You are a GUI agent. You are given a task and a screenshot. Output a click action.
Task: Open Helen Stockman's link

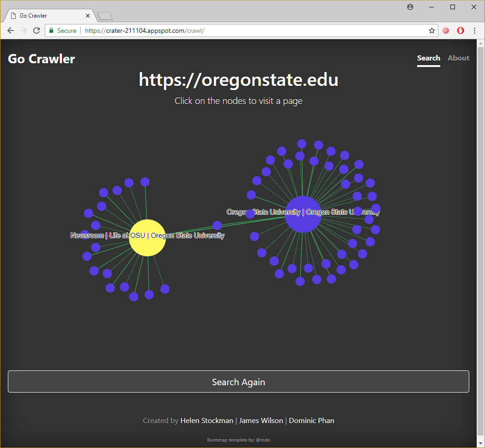(206, 420)
